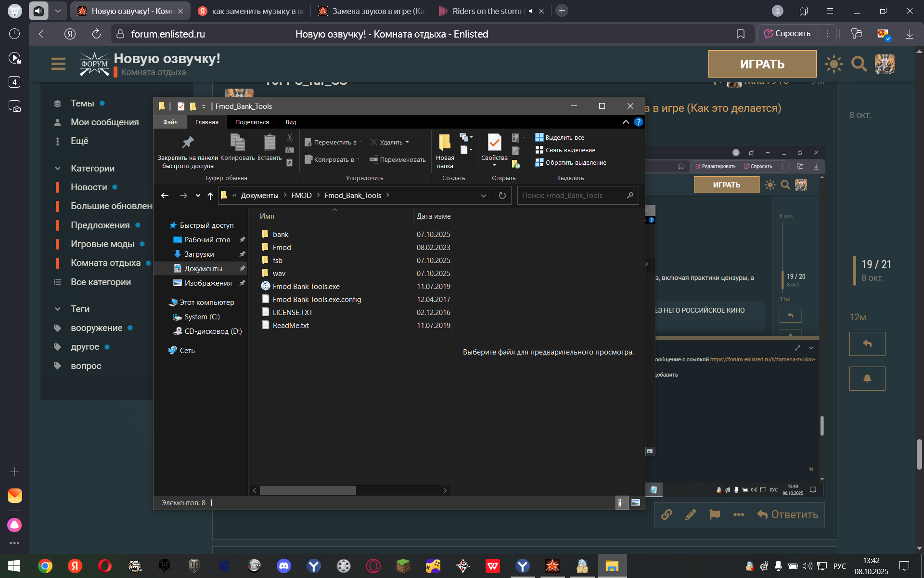This screenshot has height=578, width=924.
Task: Click the forum search magnifier icon
Action: point(859,64)
